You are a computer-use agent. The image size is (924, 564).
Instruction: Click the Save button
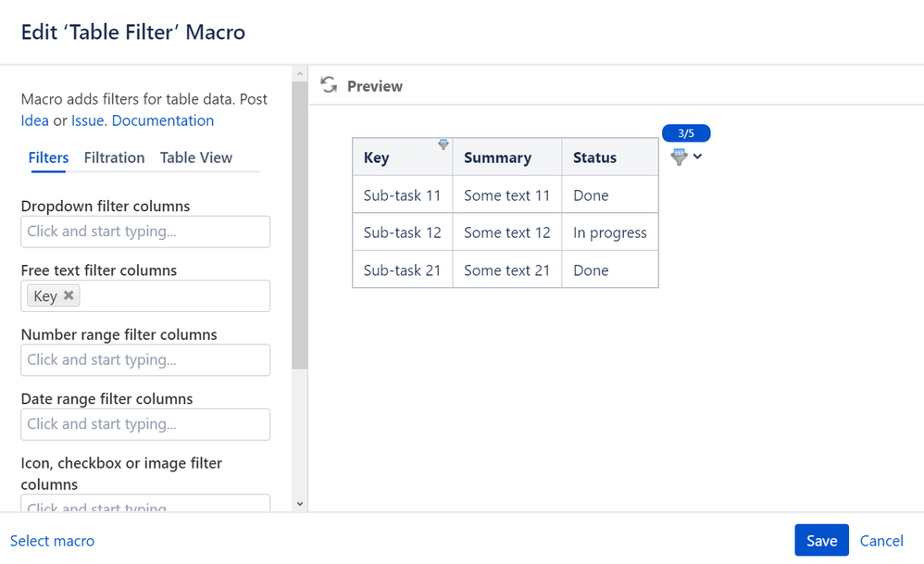click(x=821, y=541)
